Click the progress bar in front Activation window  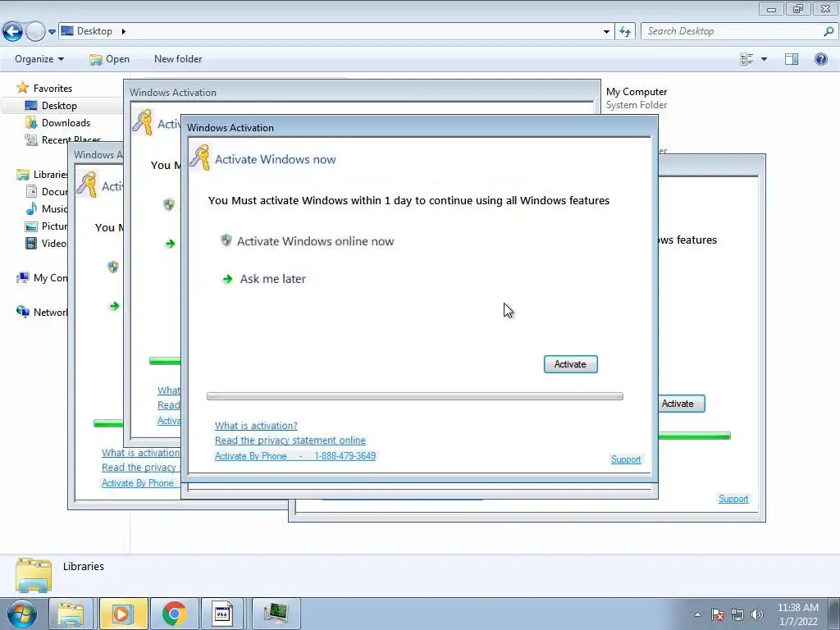point(414,396)
